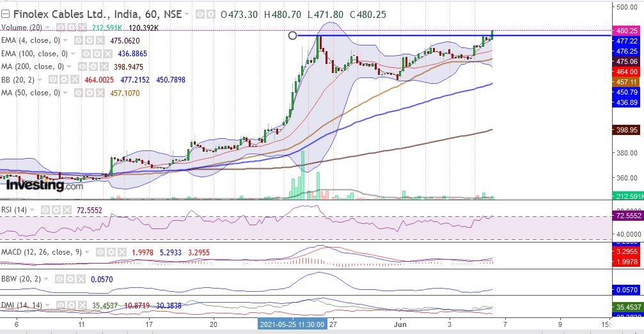Screen dimensions: 644x334
Task: Remove RSI (14) indicator pane
Action: pos(67,211)
